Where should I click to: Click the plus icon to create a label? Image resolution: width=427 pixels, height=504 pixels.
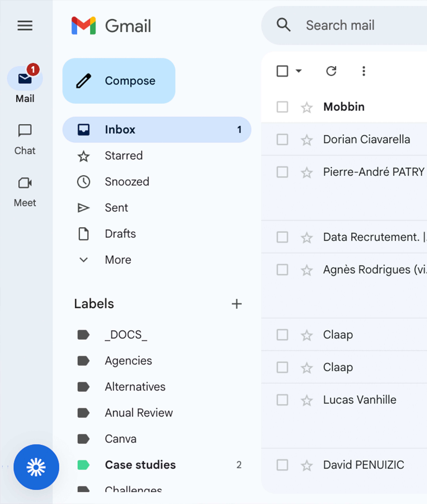[x=237, y=304]
